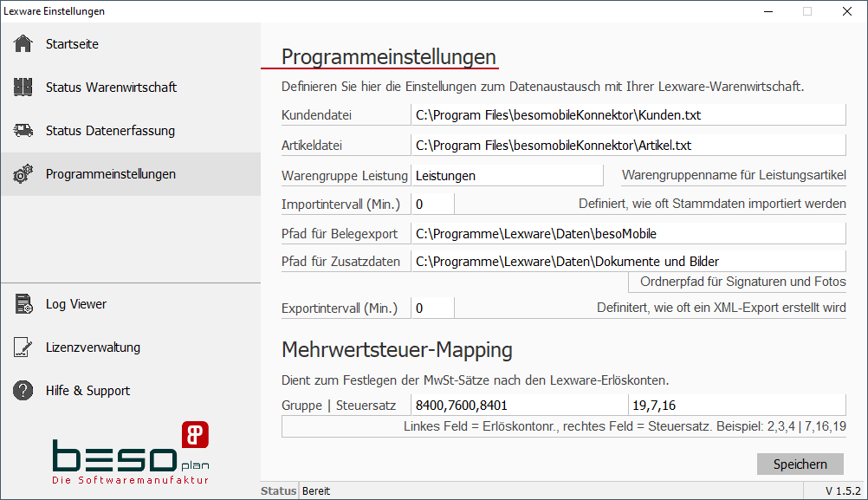Click the Linkes Feld = Erlöskontonr. example text
Image resolution: width=868 pixels, height=500 pixels.
[x=625, y=426]
